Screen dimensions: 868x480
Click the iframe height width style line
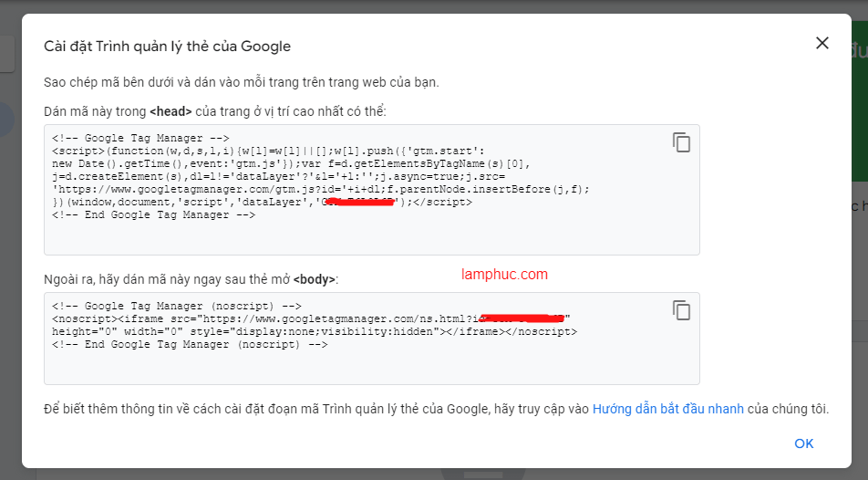click(315, 331)
